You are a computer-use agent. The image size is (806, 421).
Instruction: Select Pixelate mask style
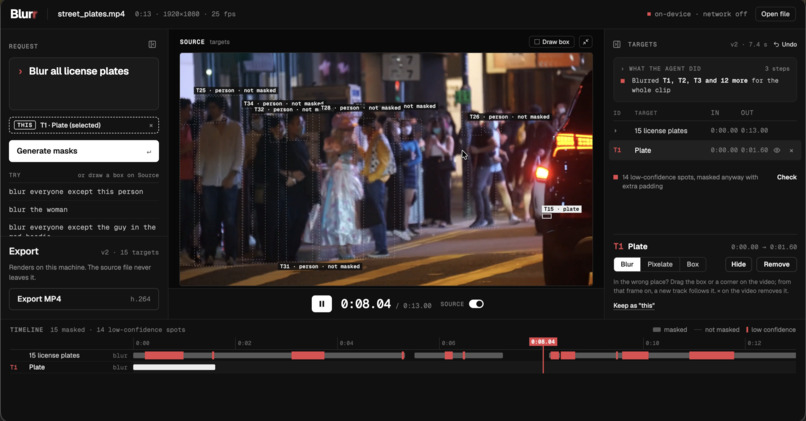(x=660, y=264)
